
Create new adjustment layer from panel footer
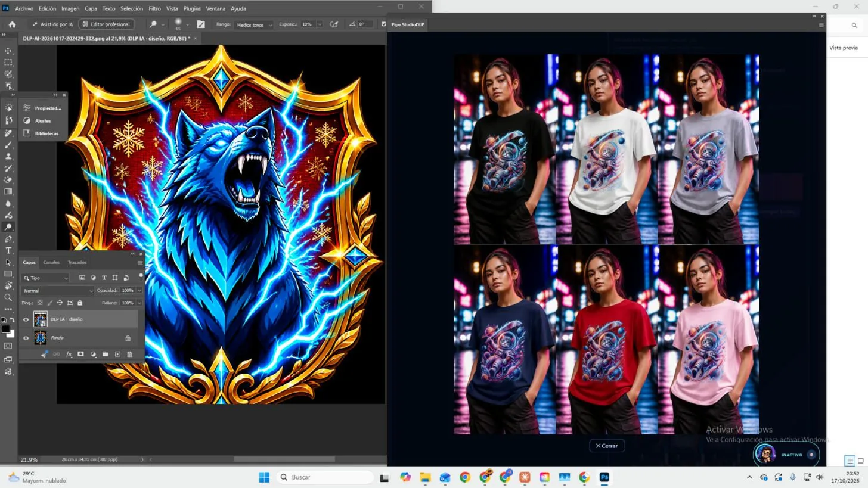93,355
